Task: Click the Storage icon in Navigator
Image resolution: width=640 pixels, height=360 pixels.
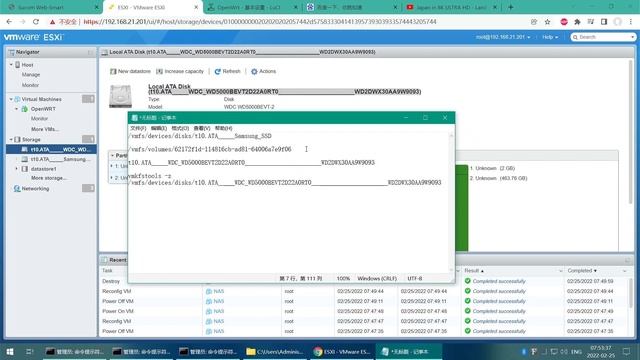Action: pos(18,139)
